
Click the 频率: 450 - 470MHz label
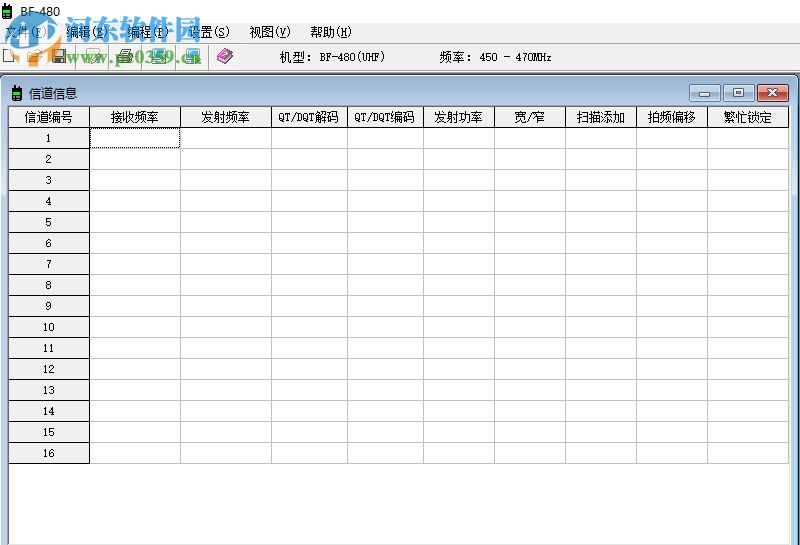495,57
